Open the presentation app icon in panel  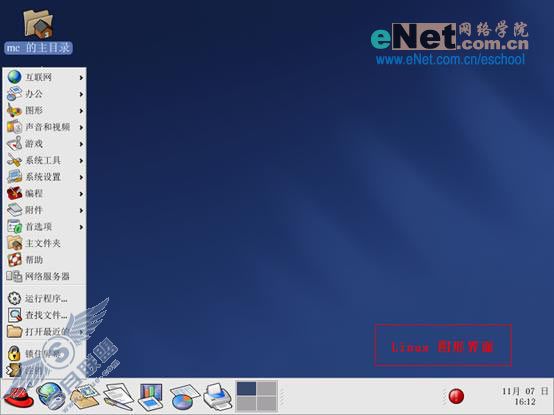(151, 397)
